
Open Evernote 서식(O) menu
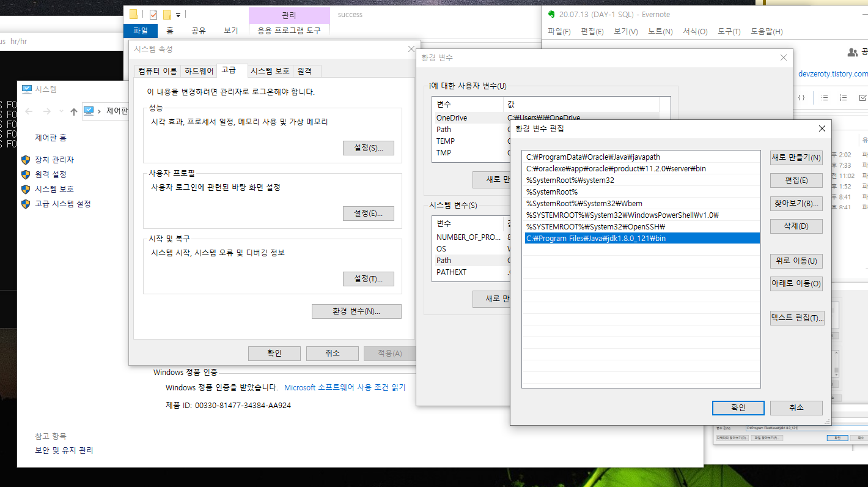coord(695,32)
